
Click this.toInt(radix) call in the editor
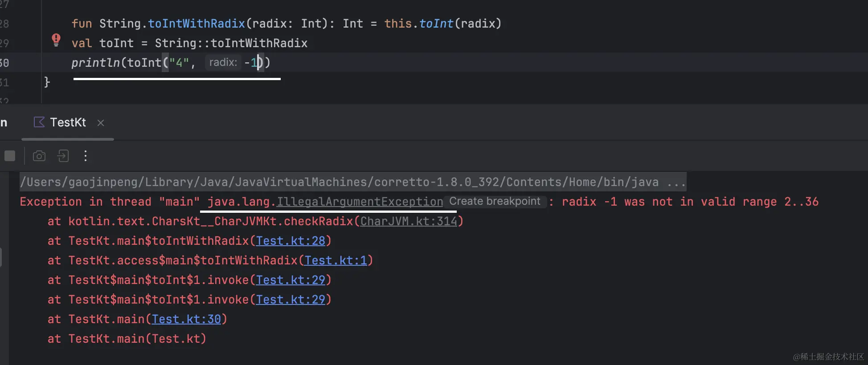[443, 24]
